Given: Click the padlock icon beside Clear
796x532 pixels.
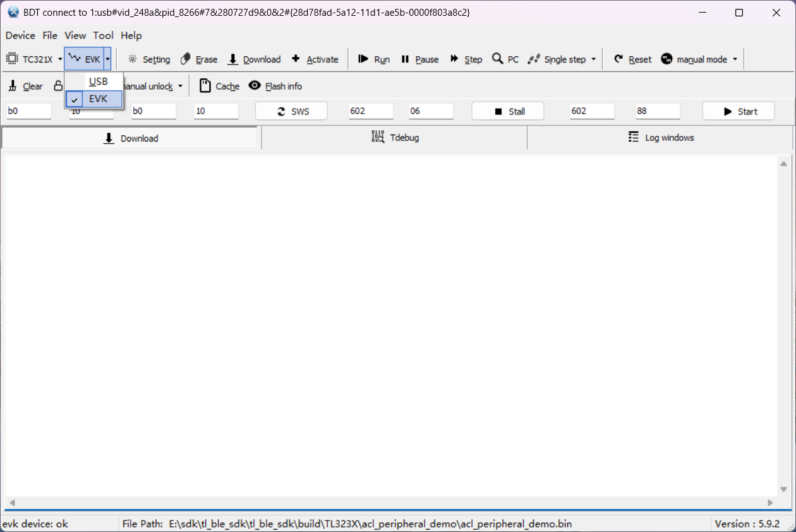Looking at the screenshot, I should [58, 86].
